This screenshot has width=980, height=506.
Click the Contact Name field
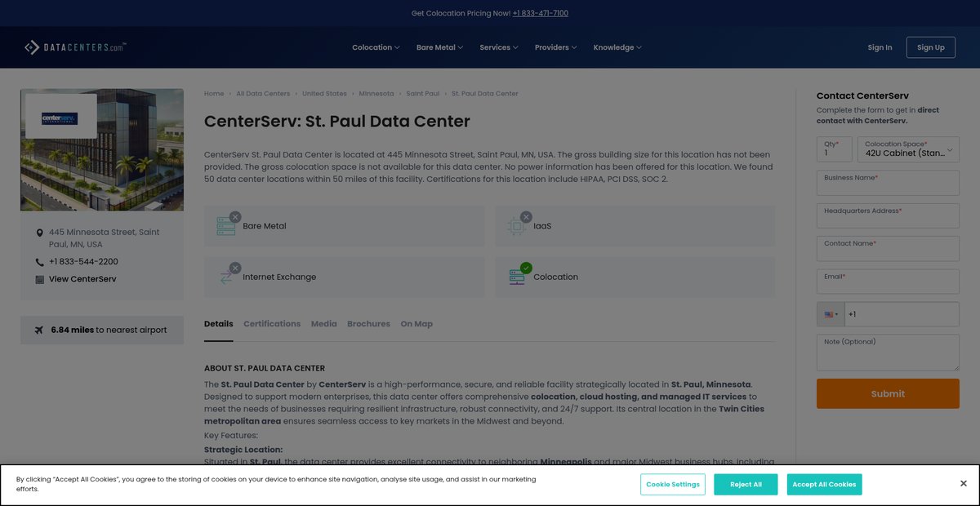tap(888, 248)
